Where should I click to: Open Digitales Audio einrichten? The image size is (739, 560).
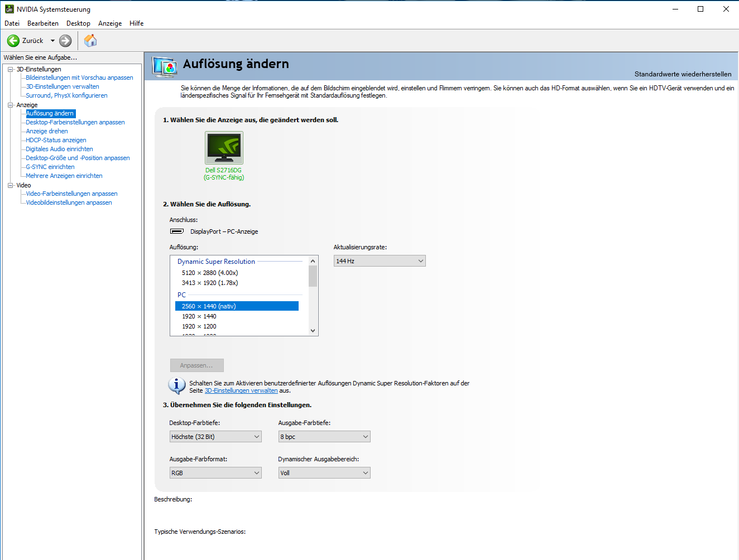tap(59, 149)
